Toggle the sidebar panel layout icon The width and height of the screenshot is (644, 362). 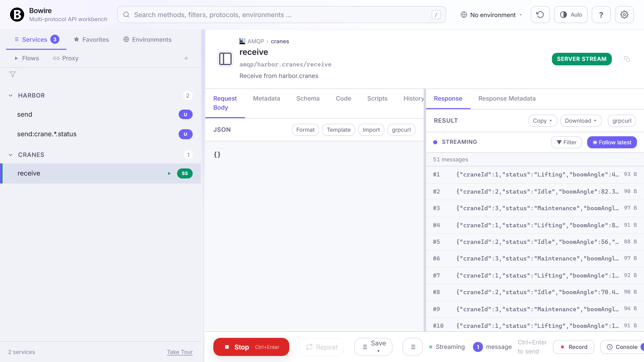(225, 59)
